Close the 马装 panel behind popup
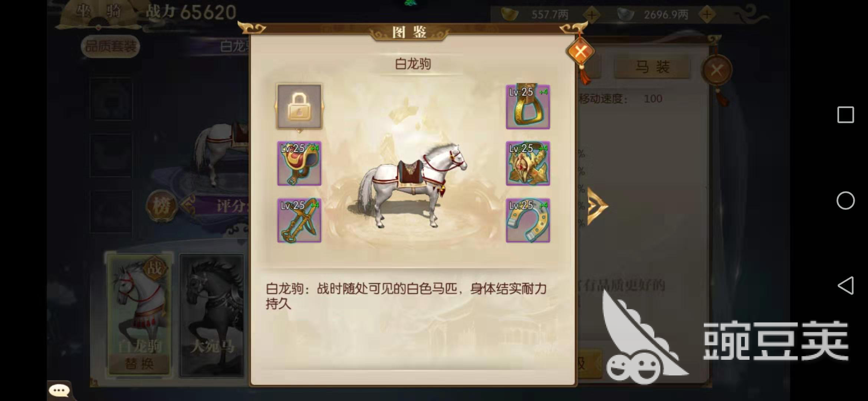 coord(717,70)
